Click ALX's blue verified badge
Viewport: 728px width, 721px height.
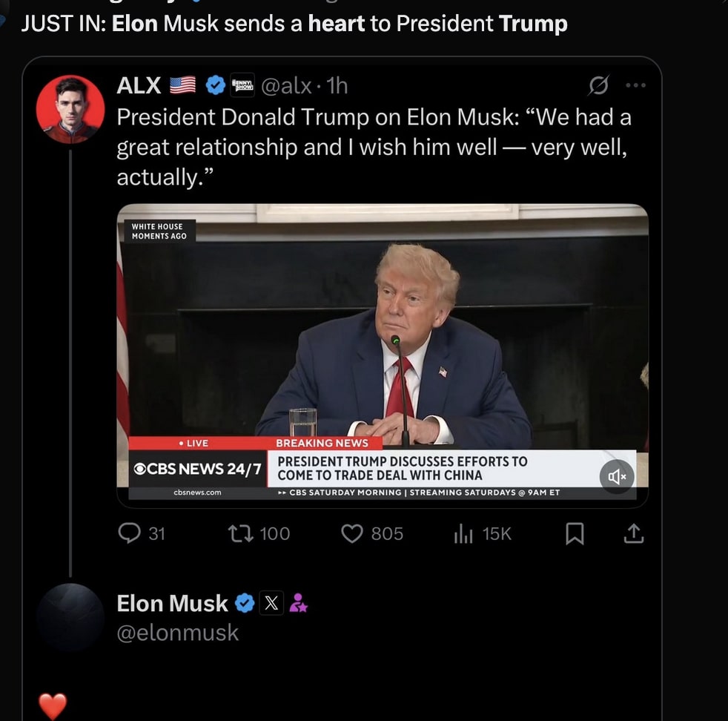(x=215, y=86)
